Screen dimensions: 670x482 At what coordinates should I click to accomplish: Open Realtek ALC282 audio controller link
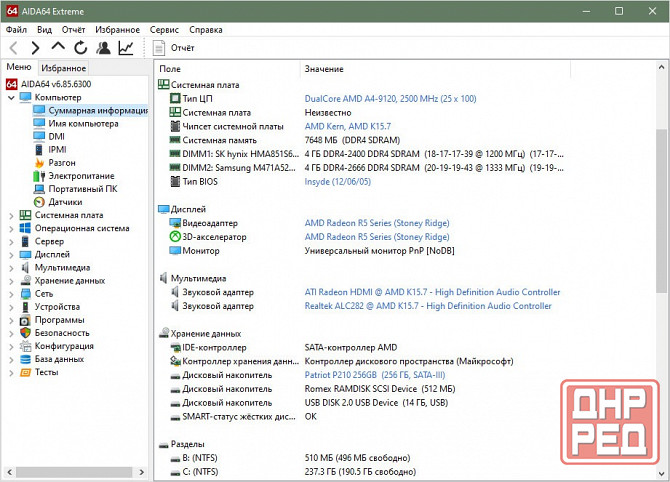coord(428,306)
